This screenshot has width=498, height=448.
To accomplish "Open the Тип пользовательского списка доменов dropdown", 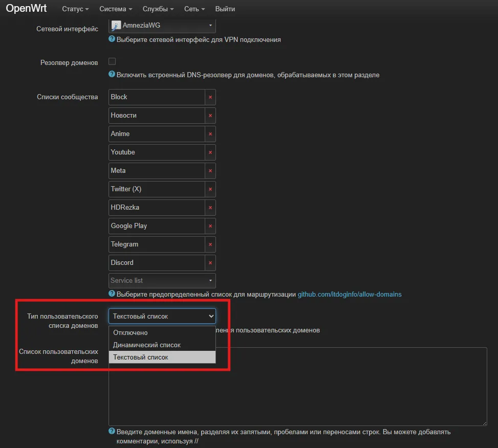I will click(x=162, y=317).
